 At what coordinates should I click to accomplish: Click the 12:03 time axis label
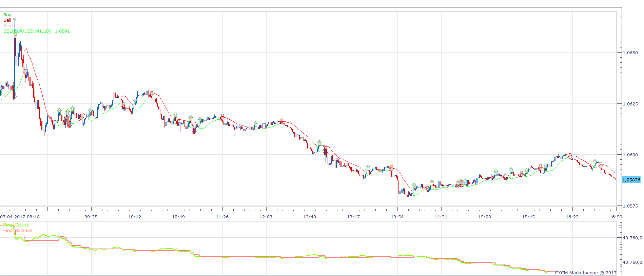pyautogui.click(x=266, y=217)
